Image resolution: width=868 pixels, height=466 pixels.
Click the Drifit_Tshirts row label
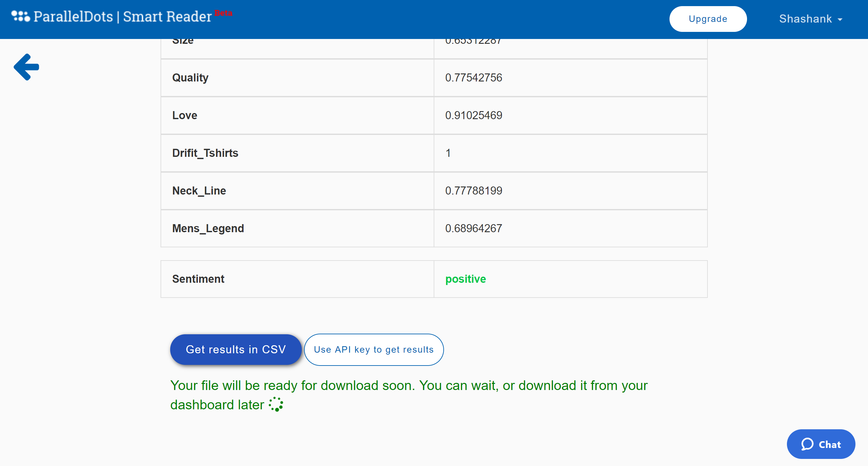pos(205,153)
